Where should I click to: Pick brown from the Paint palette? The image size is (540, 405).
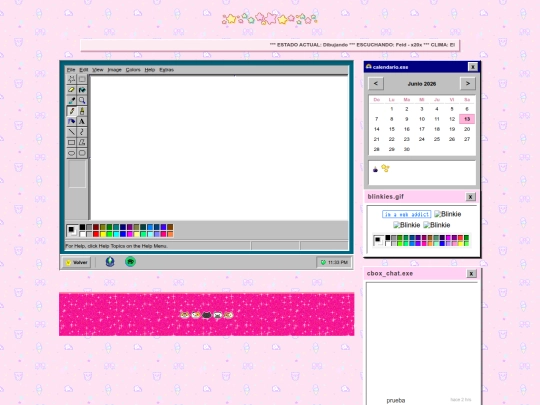point(170,227)
